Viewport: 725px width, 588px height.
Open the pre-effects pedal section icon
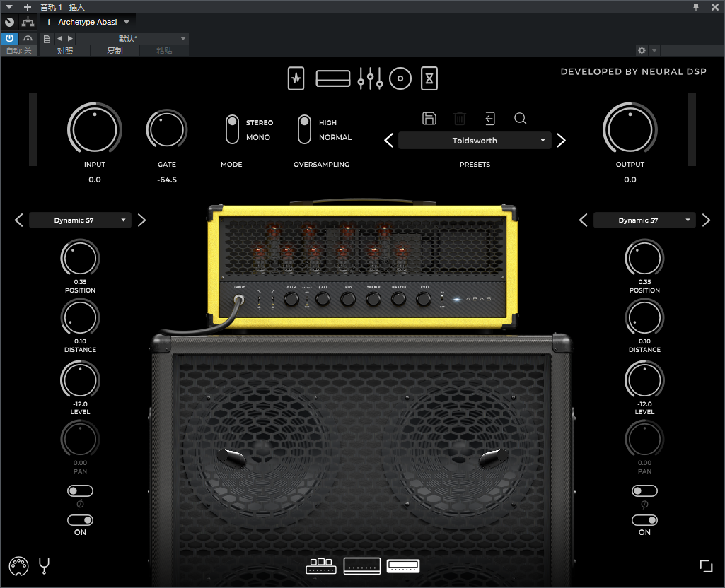(296, 78)
